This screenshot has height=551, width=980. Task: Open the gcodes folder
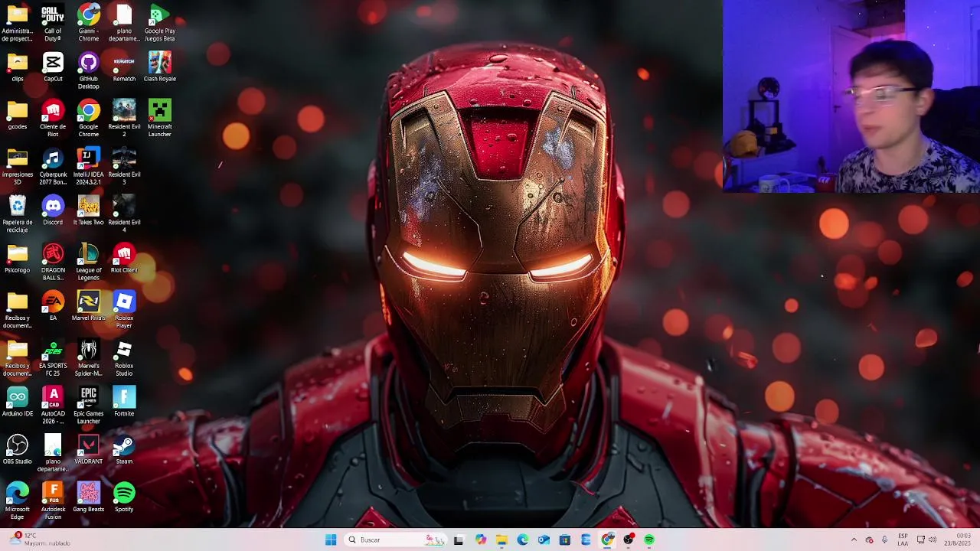18,115
